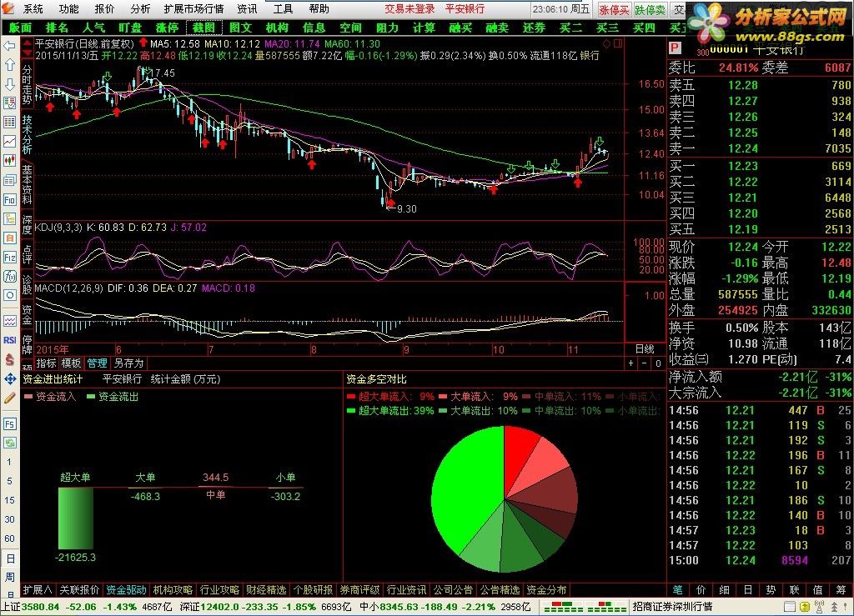This screenshot has width=854, height=616.
Task: Toggle the 跌停卖 button at top
Action: (x=650, y=10)
